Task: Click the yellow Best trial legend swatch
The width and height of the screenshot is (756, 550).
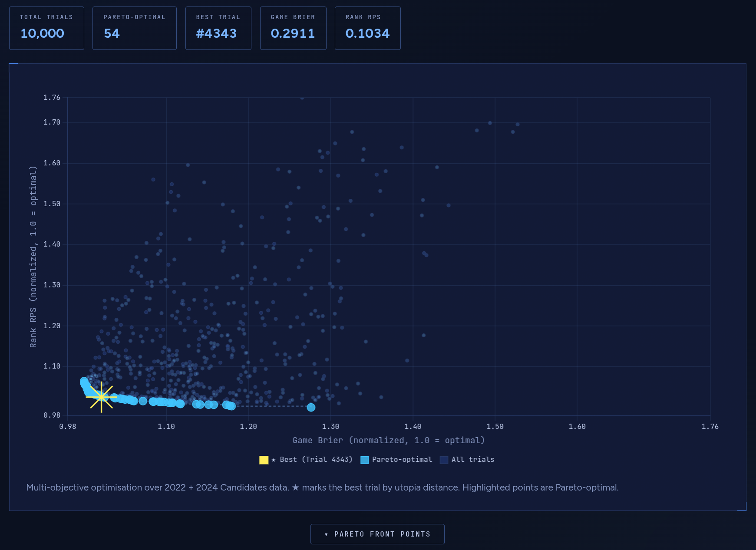Action: click(x=264, y=460)
